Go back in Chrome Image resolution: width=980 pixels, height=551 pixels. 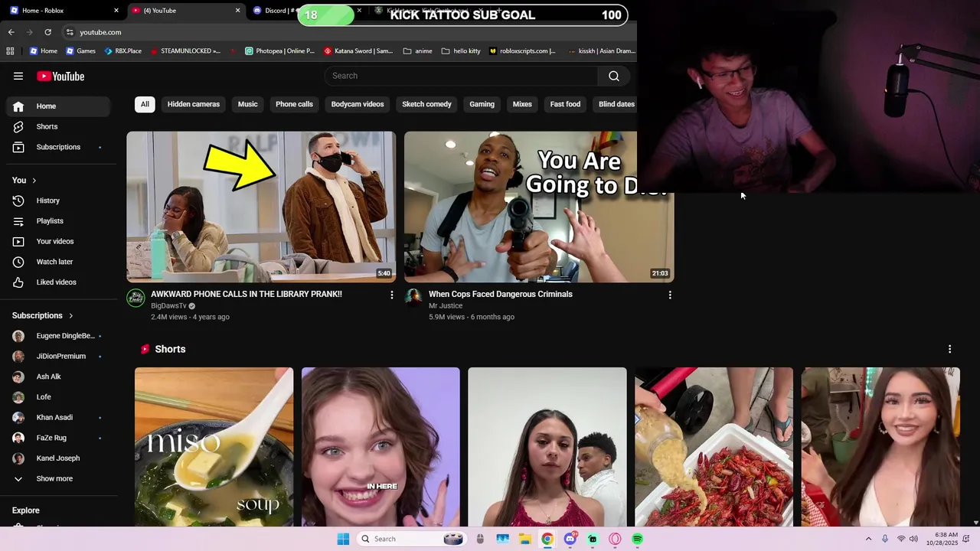tap(11, 32)
